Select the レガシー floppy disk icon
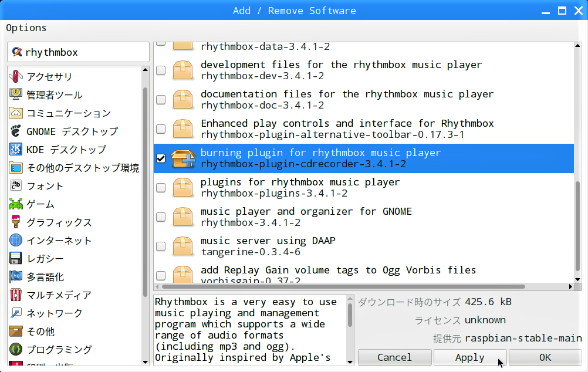Image resolution: width=588 pixels, height=372 pixels. coord(16,258)
